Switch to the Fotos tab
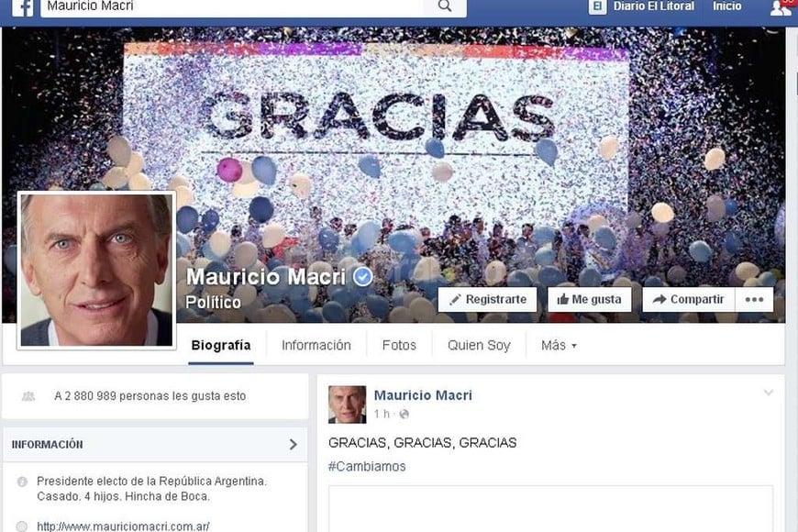798x532 pixels. click(x=399, y=346)
